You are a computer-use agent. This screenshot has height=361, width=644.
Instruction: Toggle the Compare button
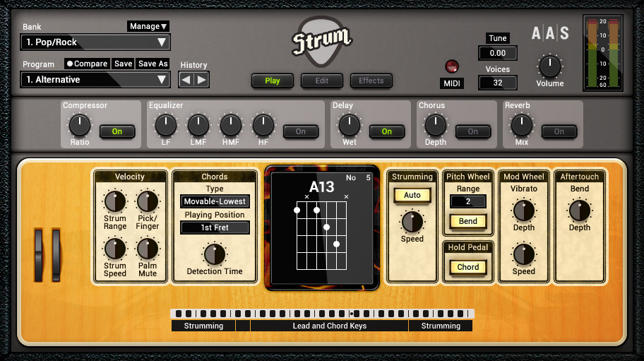click(87, 64)
